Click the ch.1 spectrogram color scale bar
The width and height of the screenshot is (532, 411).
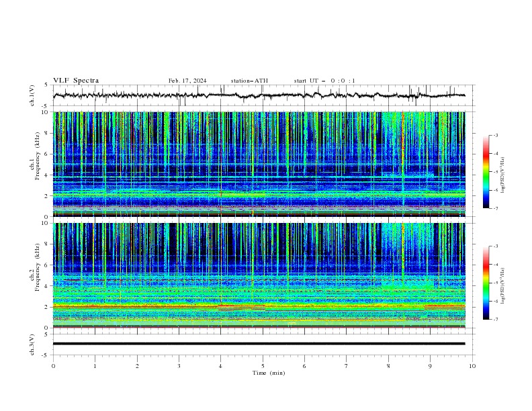click(486, 172)
